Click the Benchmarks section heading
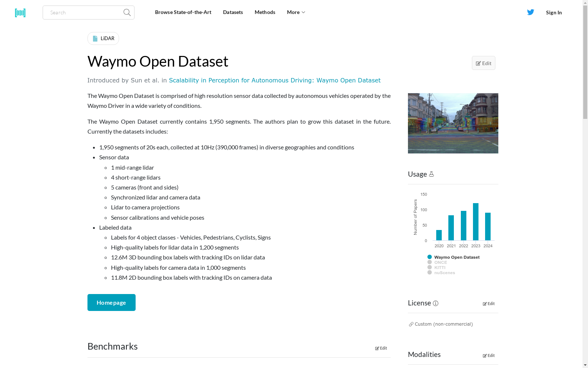 112,346
